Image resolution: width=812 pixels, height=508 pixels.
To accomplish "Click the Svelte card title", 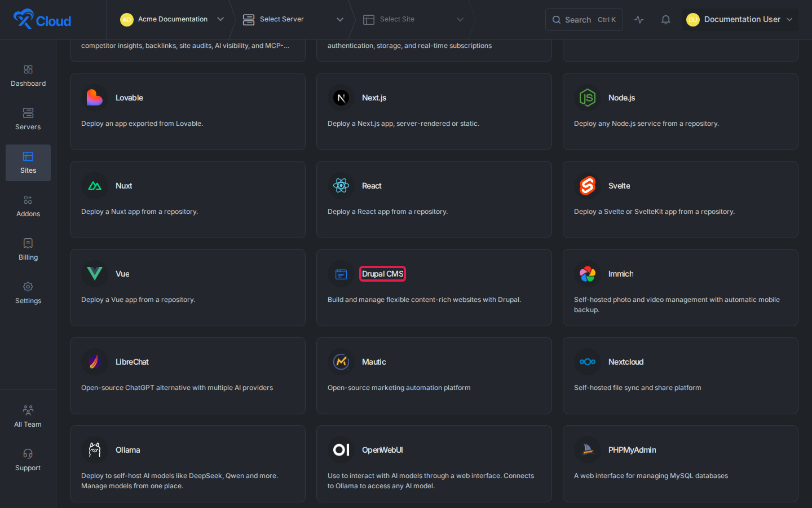I will coord(619,186).
